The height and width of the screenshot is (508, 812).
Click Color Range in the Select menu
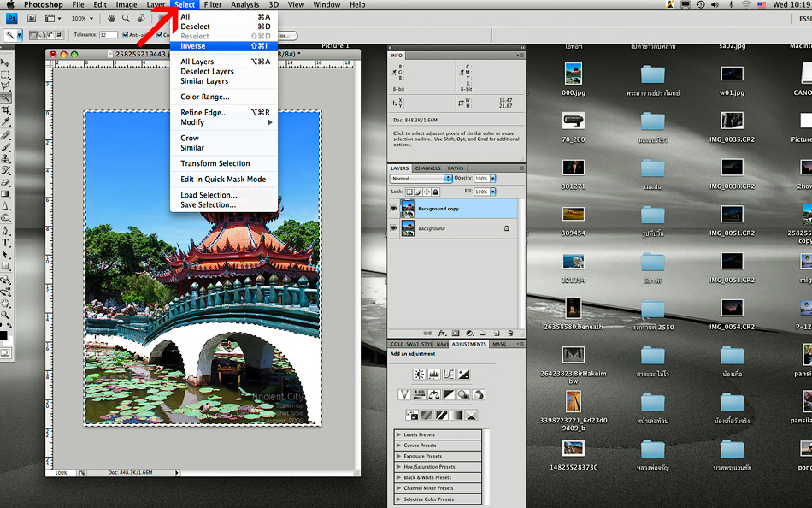[204, 97]
